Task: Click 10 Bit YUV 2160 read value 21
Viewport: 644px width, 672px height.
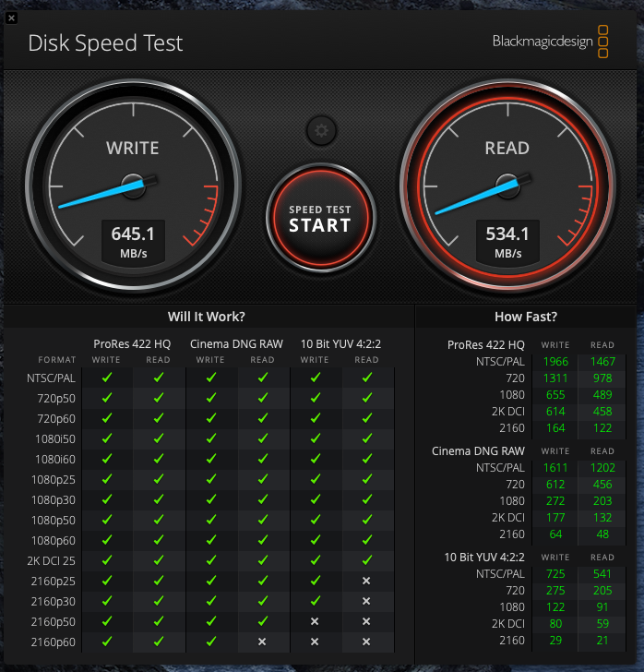Action: coord(602,641)
